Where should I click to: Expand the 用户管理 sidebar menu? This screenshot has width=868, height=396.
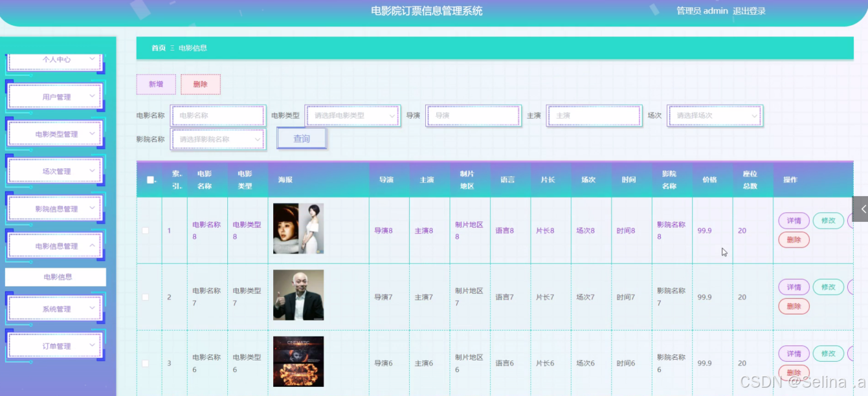55,96
